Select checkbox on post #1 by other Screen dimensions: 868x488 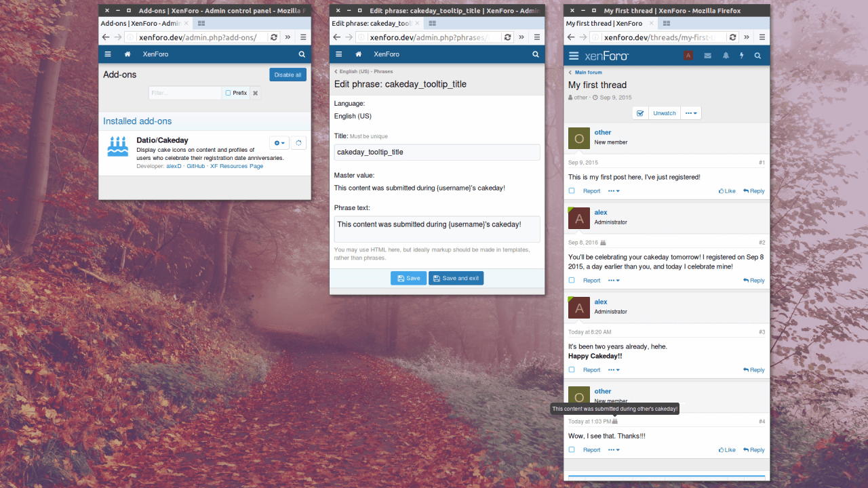coord(572,191)
